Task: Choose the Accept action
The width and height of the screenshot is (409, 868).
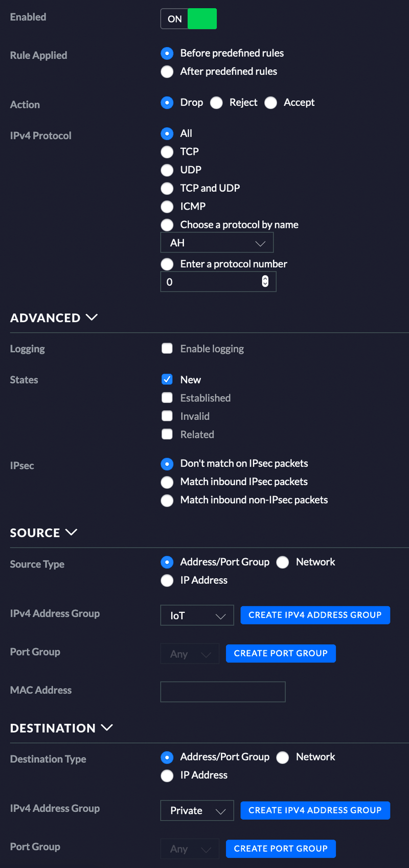Action: click(x=271, y=103)
